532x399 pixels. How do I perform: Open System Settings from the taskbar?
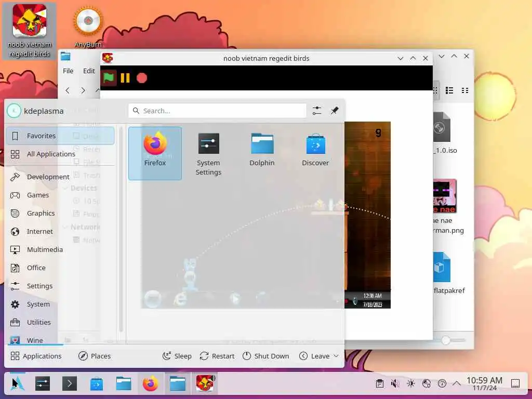point(43,384)
